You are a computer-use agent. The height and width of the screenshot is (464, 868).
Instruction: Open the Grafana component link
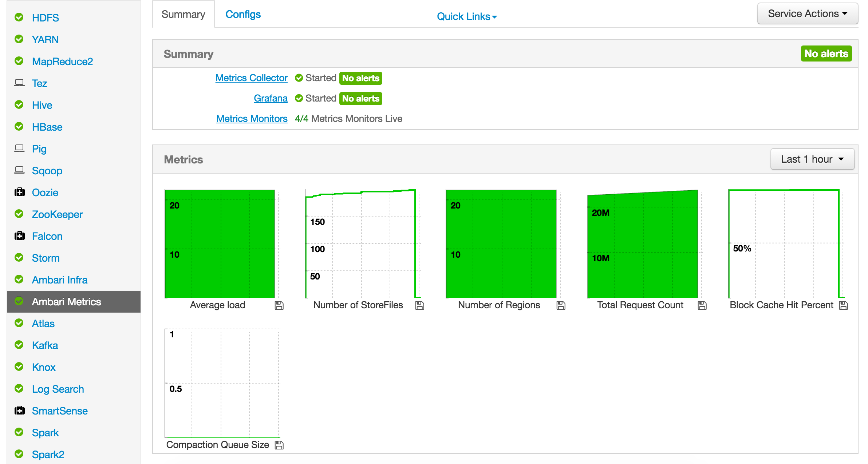[271, 98]
